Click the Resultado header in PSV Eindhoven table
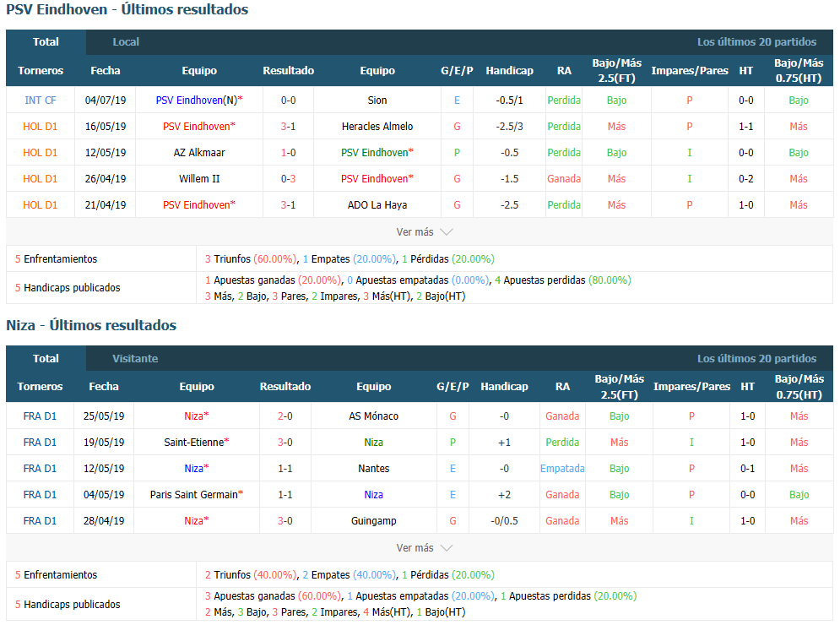 point(288,71)
